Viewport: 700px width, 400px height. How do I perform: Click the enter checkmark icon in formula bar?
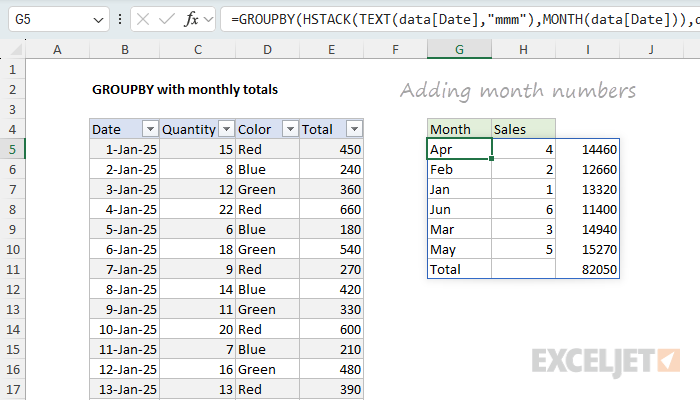tap(167, 19)
